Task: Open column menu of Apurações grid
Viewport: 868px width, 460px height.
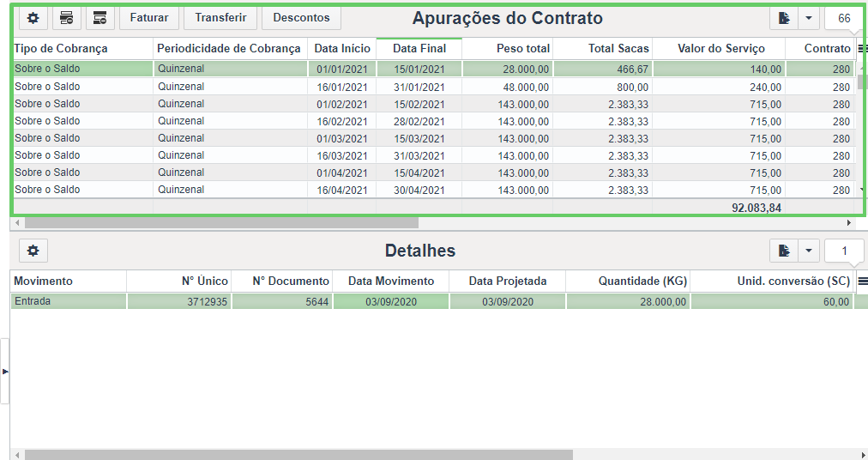Action: coord(861,49)
